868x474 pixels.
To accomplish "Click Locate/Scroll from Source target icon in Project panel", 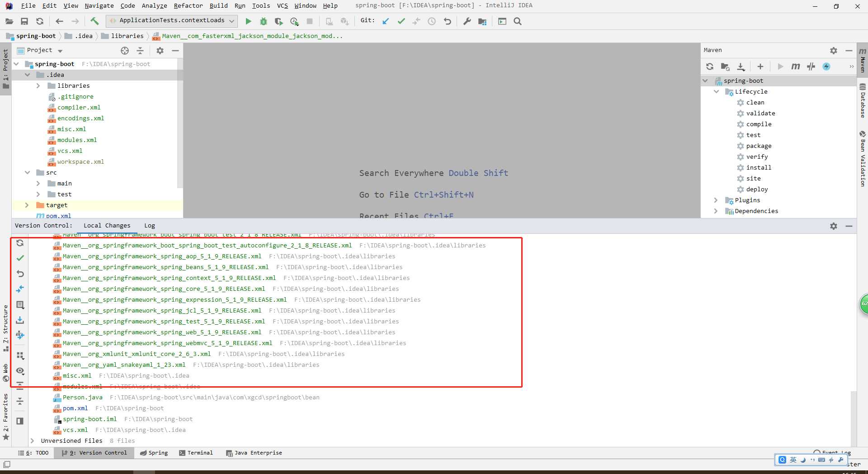I will click(125, 51).
